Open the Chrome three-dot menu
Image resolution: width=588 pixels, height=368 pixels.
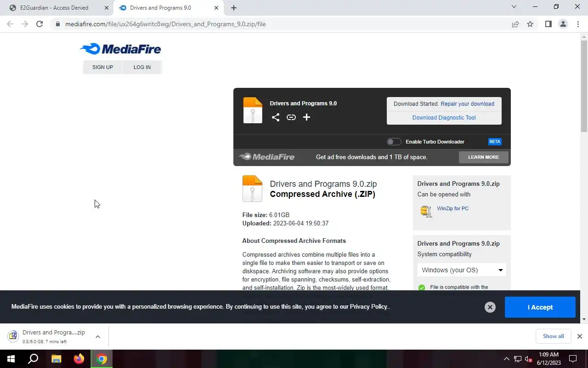point(578,24)
